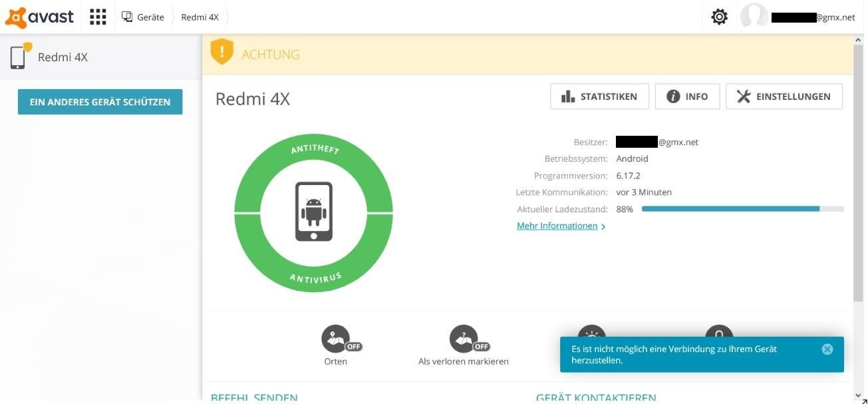Open EINSTELLUNGEN for the device
The height and width of the screenshot is (404, 868).
point(784,97)
